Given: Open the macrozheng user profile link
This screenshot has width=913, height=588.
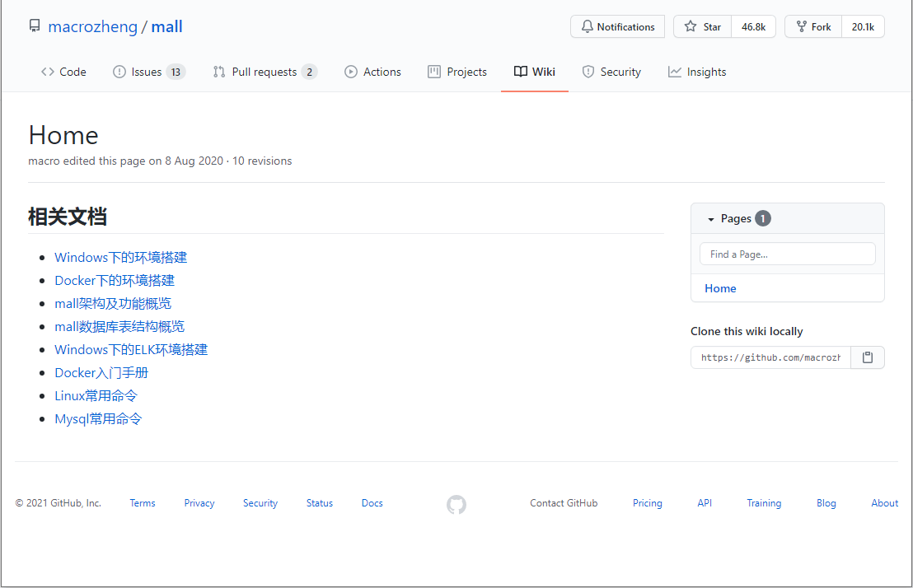Looking at the screenshot, I should [92, 27].
